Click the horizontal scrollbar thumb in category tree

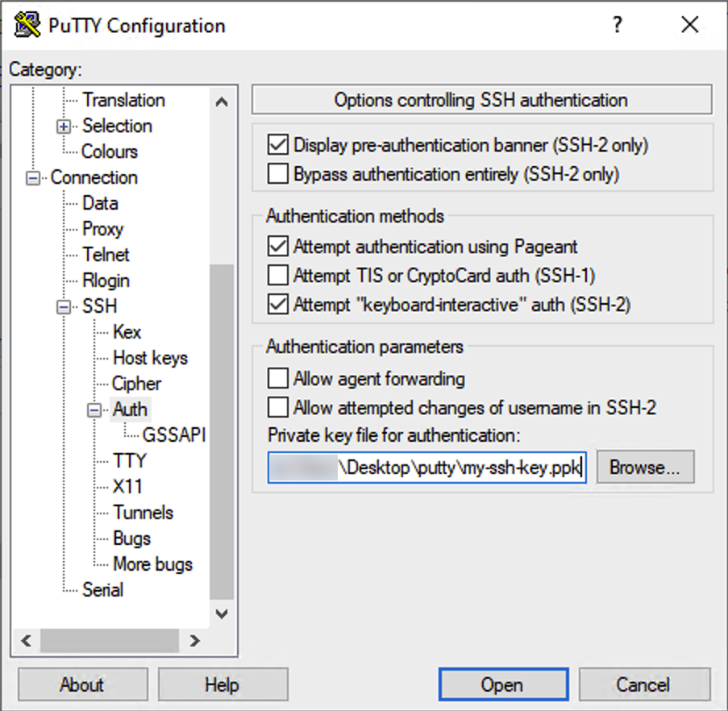(x=110, y=641)
